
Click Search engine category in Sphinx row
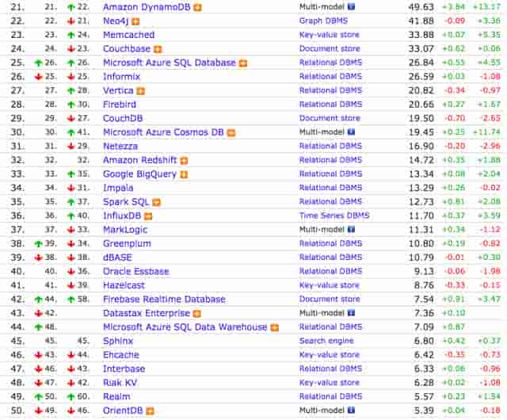click(326, 341)
